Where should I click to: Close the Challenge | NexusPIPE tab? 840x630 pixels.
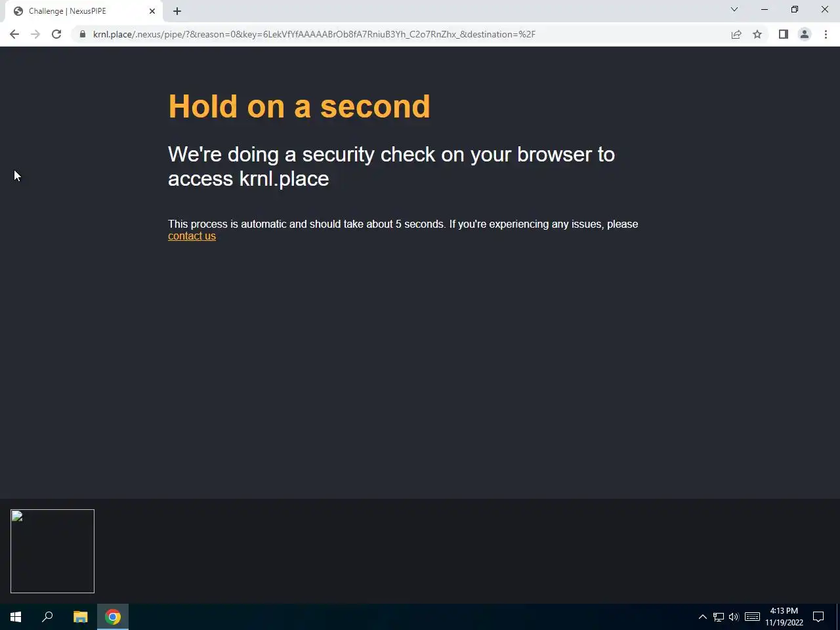pyautogui.click(x=152, y=11)
